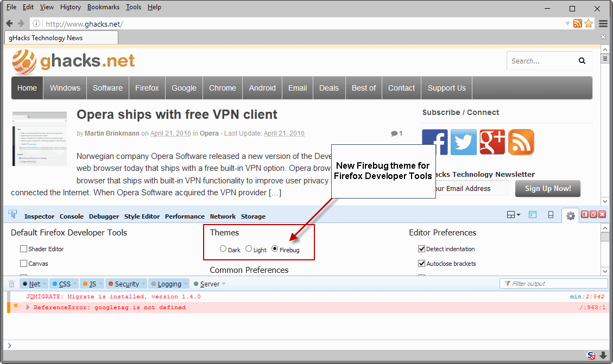Open the Twitter icon under Subscribe / Connect
Viewport: 613px width, 364px height.
pyautogui.click(x=463, y=142)
